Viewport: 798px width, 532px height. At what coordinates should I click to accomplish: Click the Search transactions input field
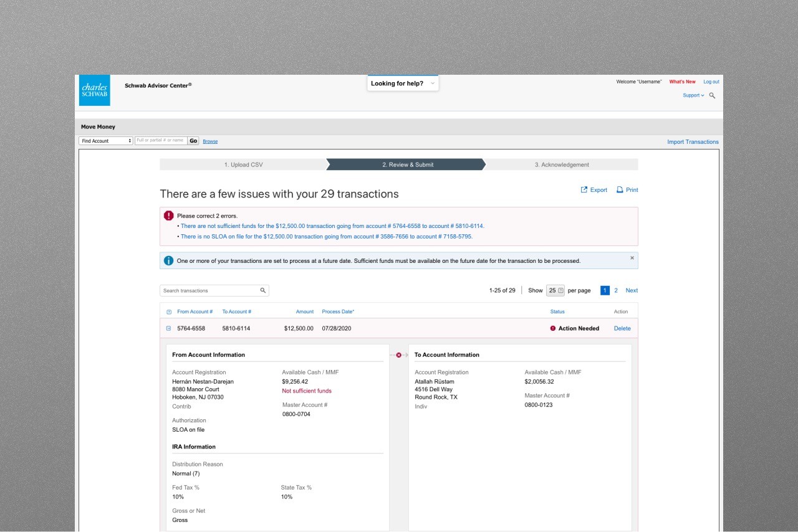pyautogui.click(x=209, y=290)
